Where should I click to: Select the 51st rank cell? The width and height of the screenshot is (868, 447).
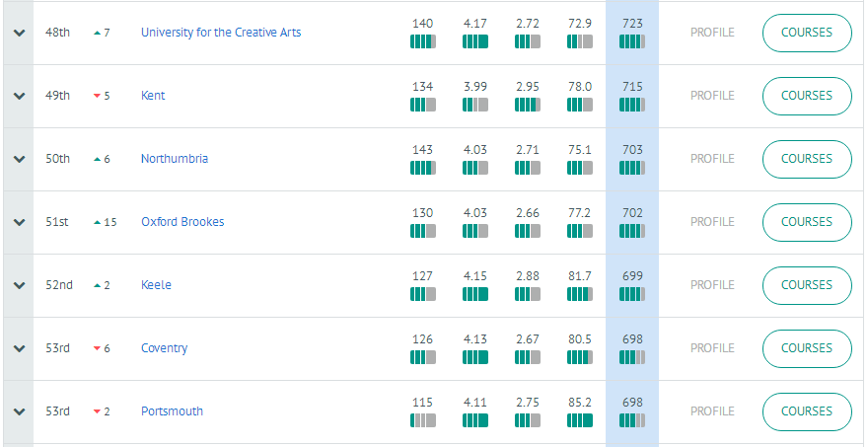coord(57,222)
